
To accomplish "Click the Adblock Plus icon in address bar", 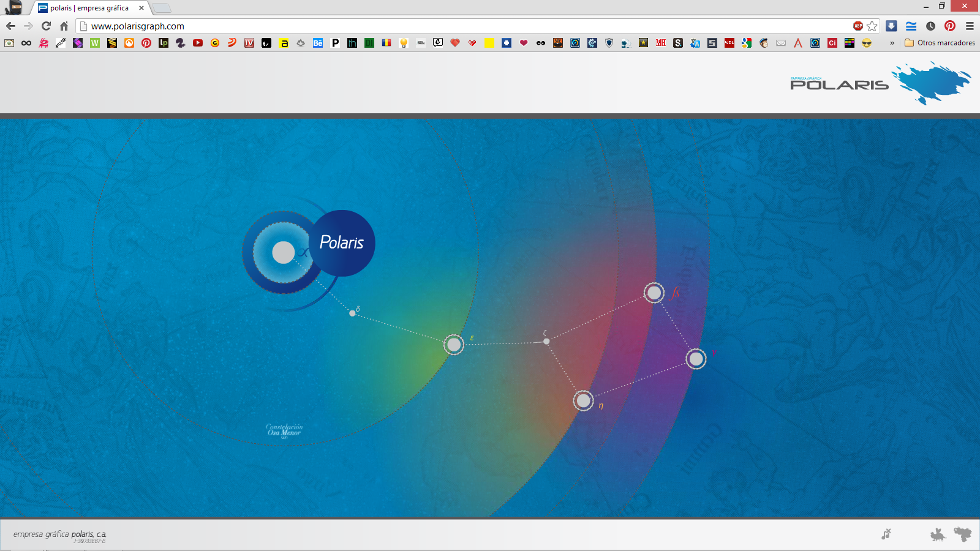I will (x=858, y=26).
